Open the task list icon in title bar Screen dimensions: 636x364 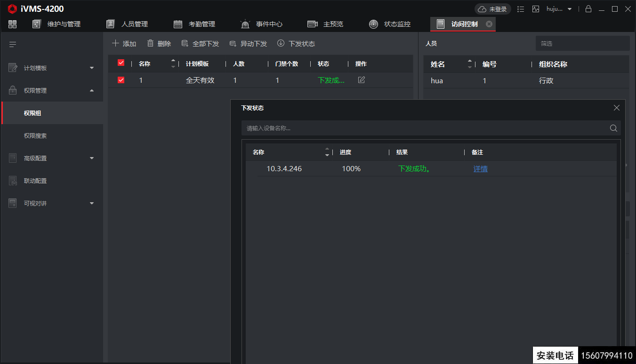point(521,9)
